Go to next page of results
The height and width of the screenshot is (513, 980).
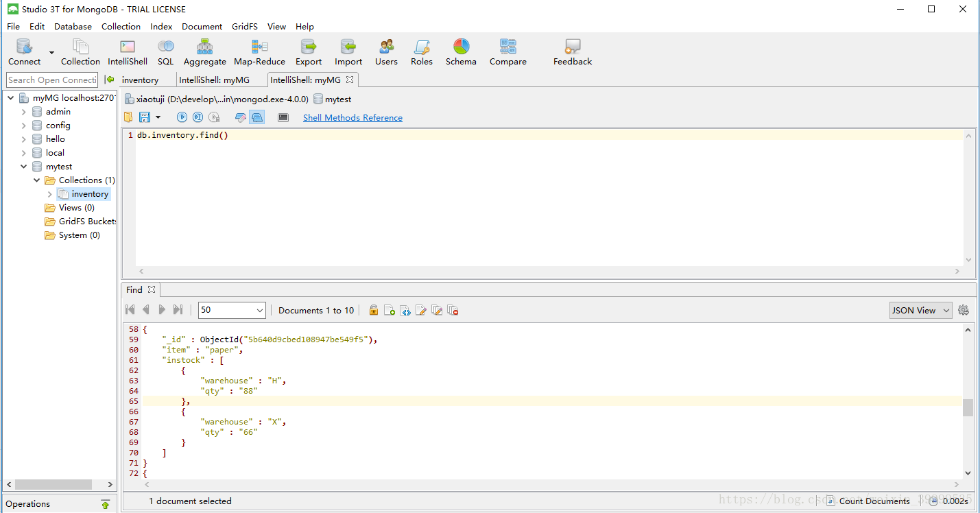coord(162,310)
